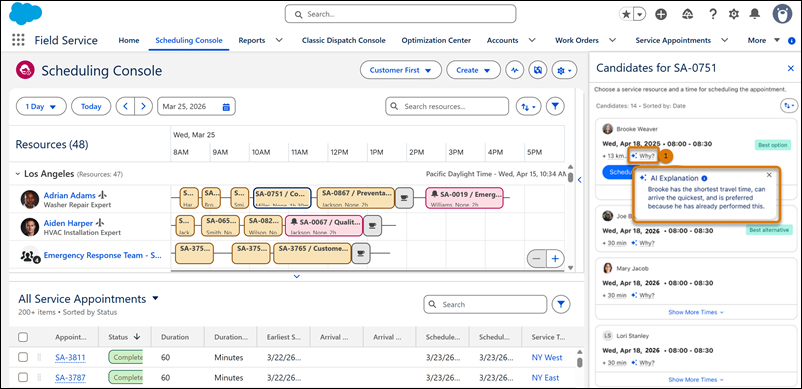Zoom in the Gantt with plus
Screen dimensions: 802x389
pyautogui.click(x=555, y=259)
